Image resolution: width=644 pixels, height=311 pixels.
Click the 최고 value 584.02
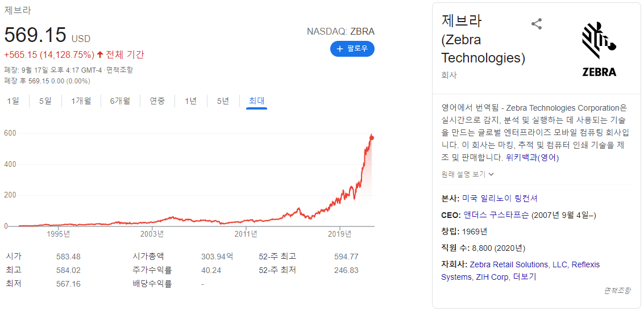[68, 270]
